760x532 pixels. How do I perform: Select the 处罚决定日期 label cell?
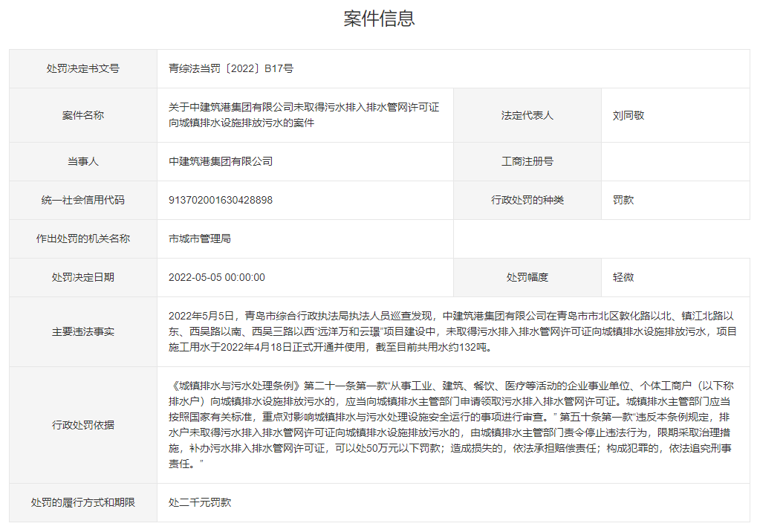tap(83, 277)
